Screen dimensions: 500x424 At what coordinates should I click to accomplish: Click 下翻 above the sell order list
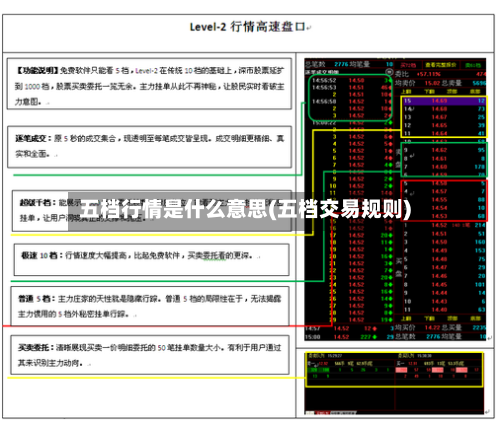pyautogui.click(x=429, y=91)
